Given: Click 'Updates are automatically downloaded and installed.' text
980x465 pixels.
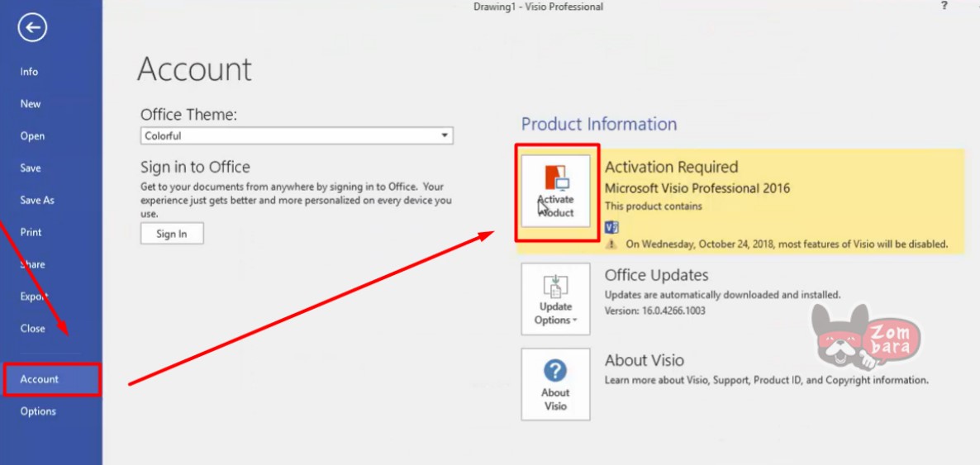Looking at the screenshot, I should [x=722, y=294].
